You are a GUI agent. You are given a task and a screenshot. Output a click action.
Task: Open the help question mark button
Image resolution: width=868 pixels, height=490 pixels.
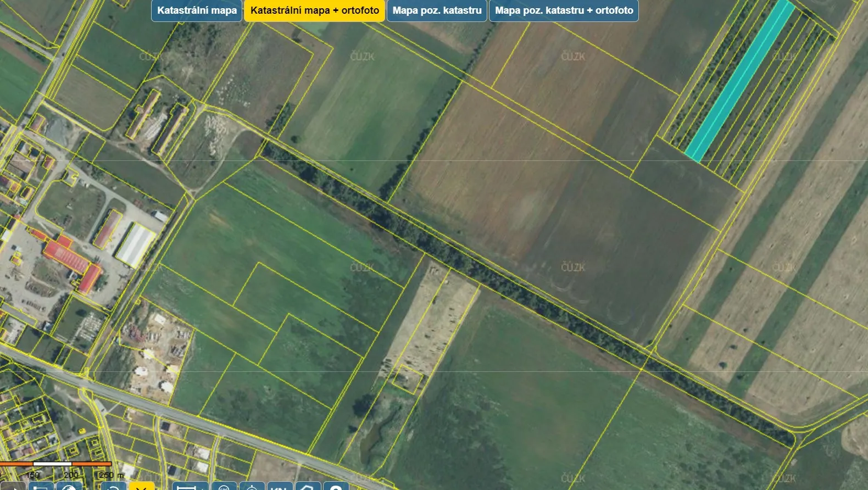point(336,486)
